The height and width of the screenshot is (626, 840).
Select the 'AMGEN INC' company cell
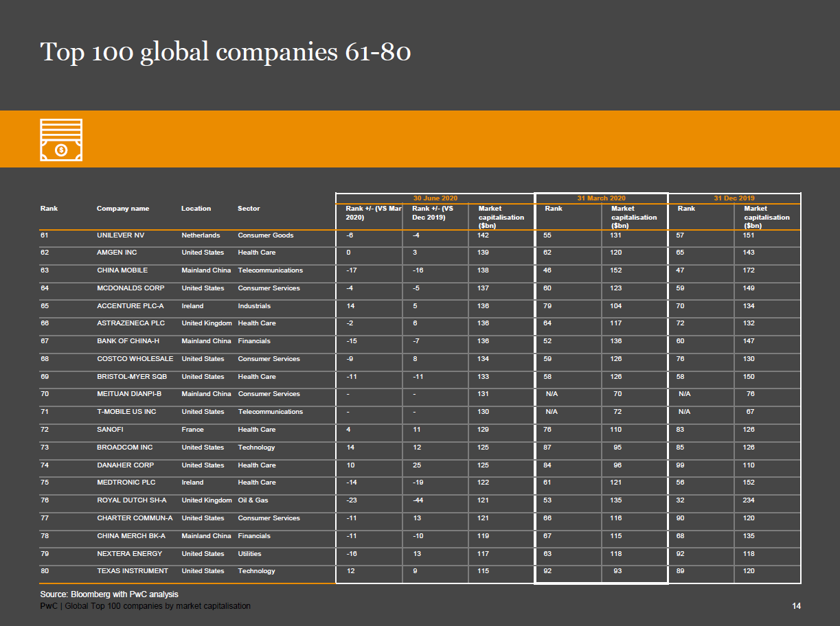click(117, 253)
